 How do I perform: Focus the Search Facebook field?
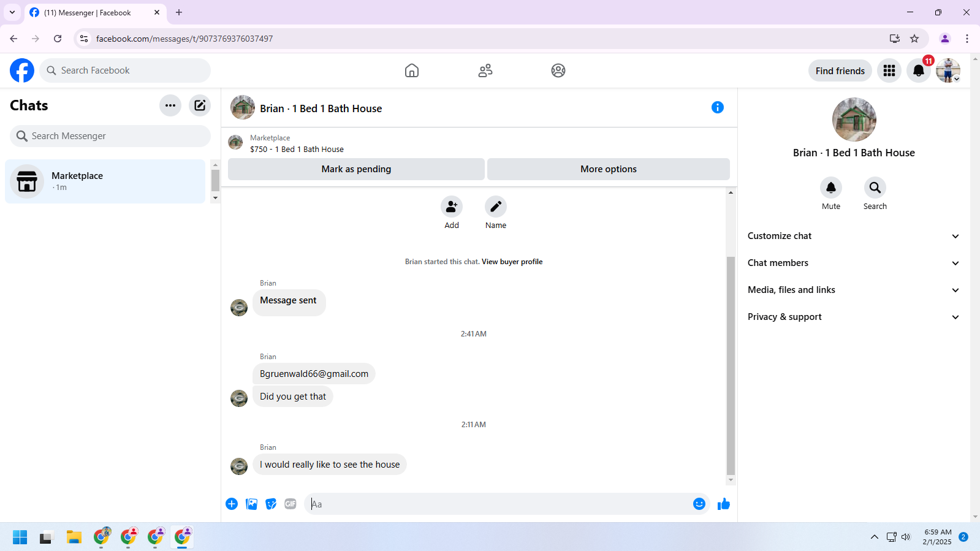[x=125, y=70]
